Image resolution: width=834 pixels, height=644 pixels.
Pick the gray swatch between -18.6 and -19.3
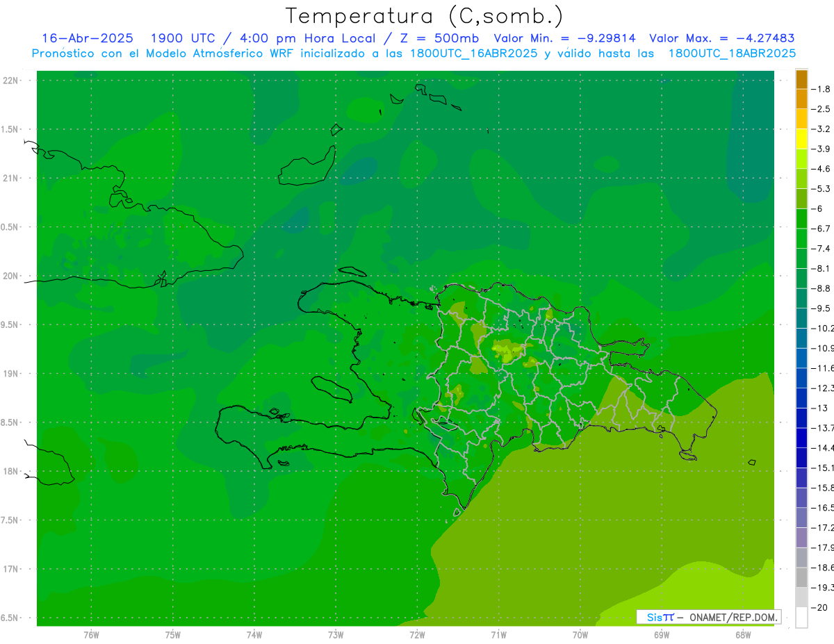click(801, 577)
